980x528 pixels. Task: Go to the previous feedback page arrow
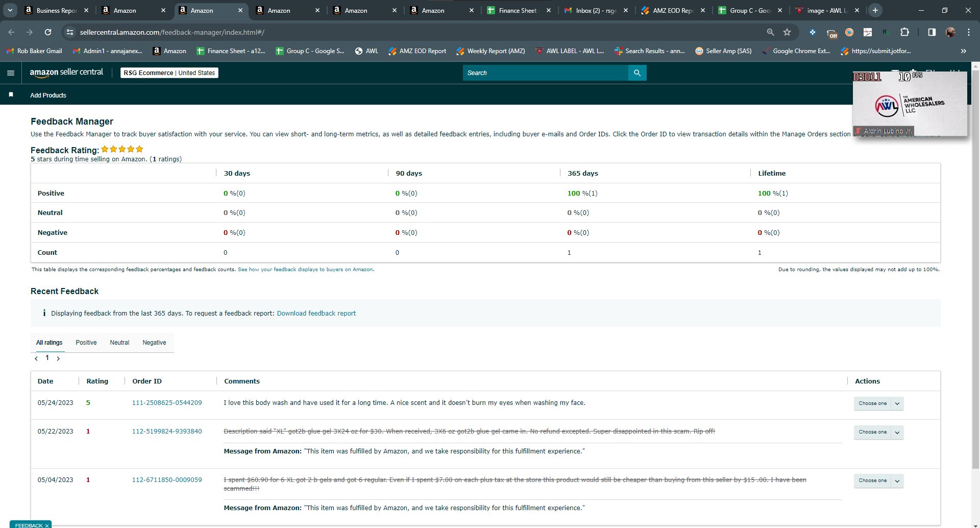36,358
